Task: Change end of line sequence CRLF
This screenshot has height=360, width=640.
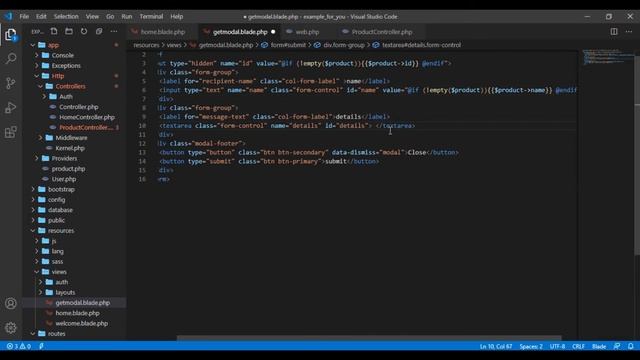Action: click(578, 346)
